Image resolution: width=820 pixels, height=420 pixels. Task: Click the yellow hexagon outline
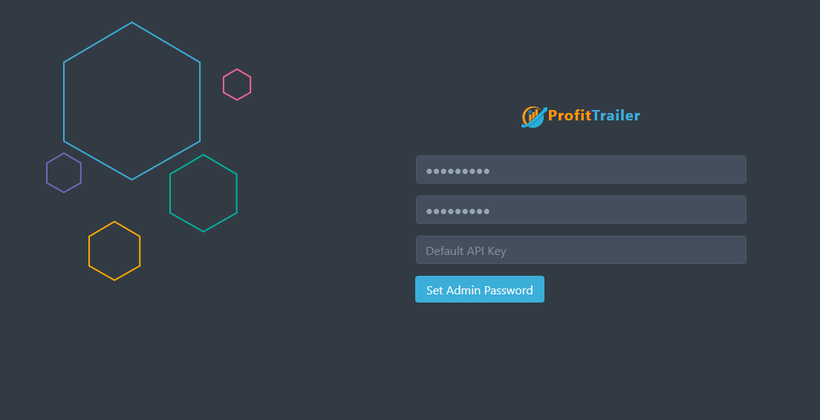pyautogui.click(x=115, y=251)
